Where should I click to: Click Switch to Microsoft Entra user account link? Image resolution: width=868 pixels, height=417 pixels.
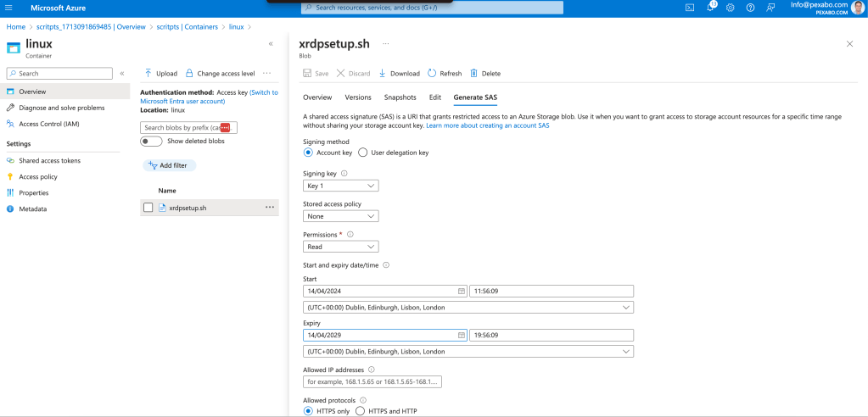[x=210, y=97]
